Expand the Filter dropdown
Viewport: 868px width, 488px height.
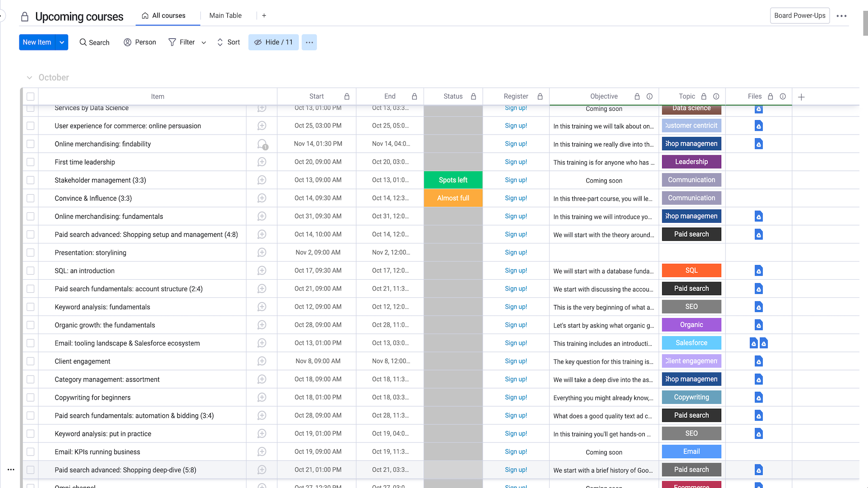click(x=203, y=42)
